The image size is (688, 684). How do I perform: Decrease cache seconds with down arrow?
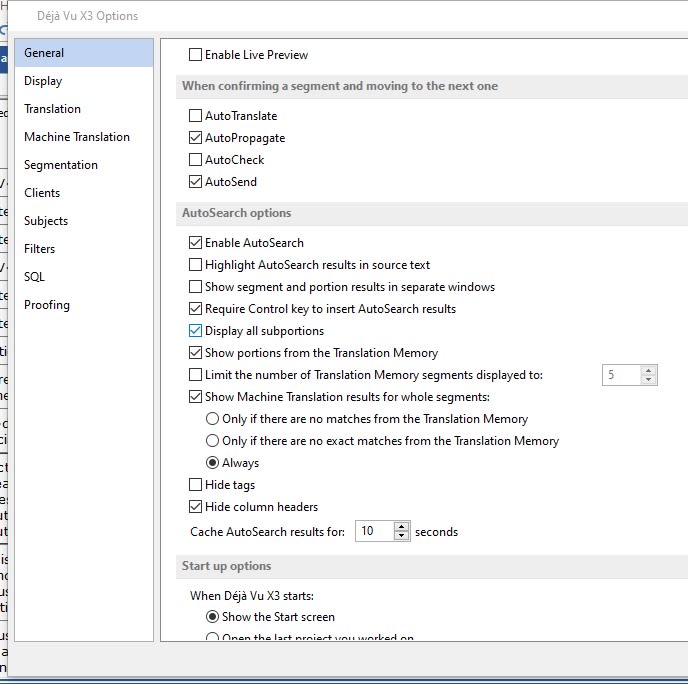click(x=401, y=536)
